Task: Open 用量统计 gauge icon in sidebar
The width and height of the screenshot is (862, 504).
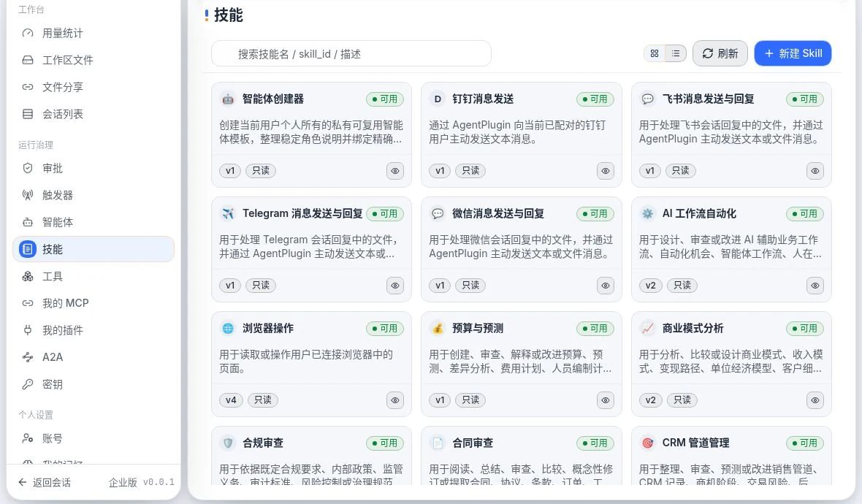Action: coord(28,33)
